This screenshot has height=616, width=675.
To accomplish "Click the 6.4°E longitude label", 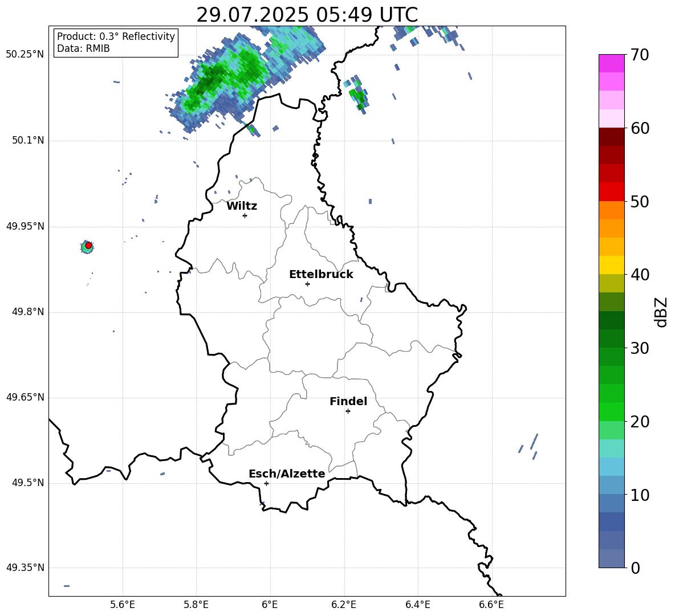I will pos(417,605).
